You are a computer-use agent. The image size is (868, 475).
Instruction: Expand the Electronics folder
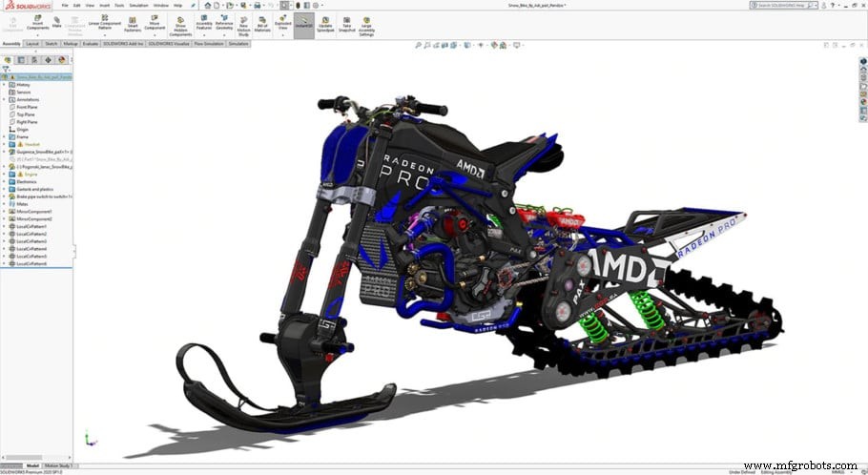[x=5, y=181]
